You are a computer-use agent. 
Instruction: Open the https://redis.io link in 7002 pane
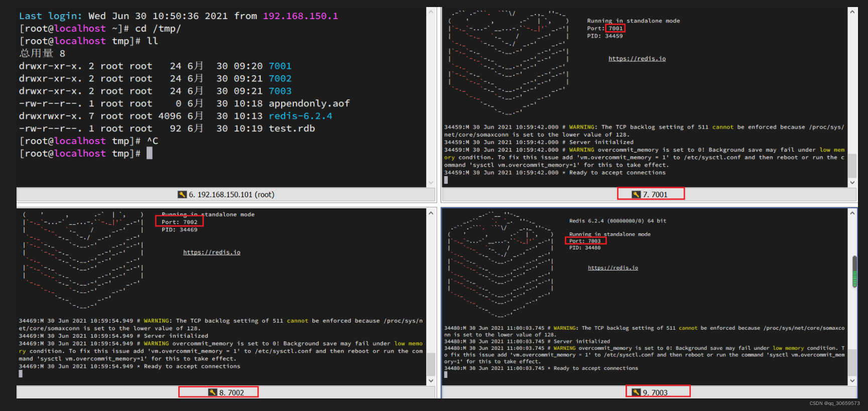pos(211,252)
